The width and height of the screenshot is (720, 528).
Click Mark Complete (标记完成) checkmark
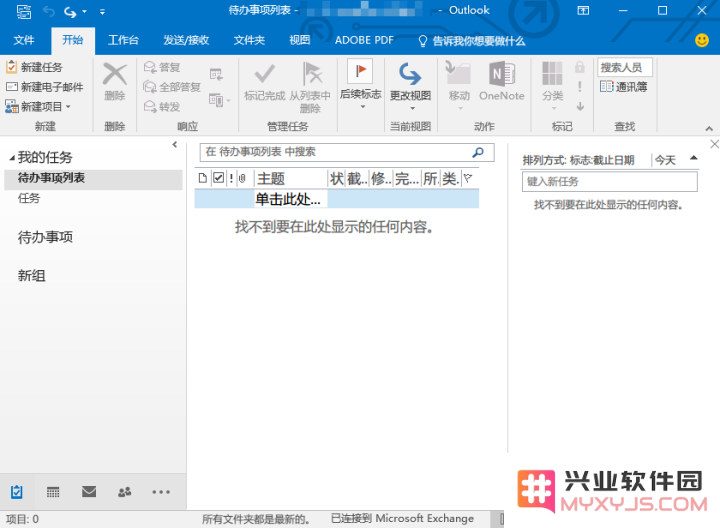point(264,74)
